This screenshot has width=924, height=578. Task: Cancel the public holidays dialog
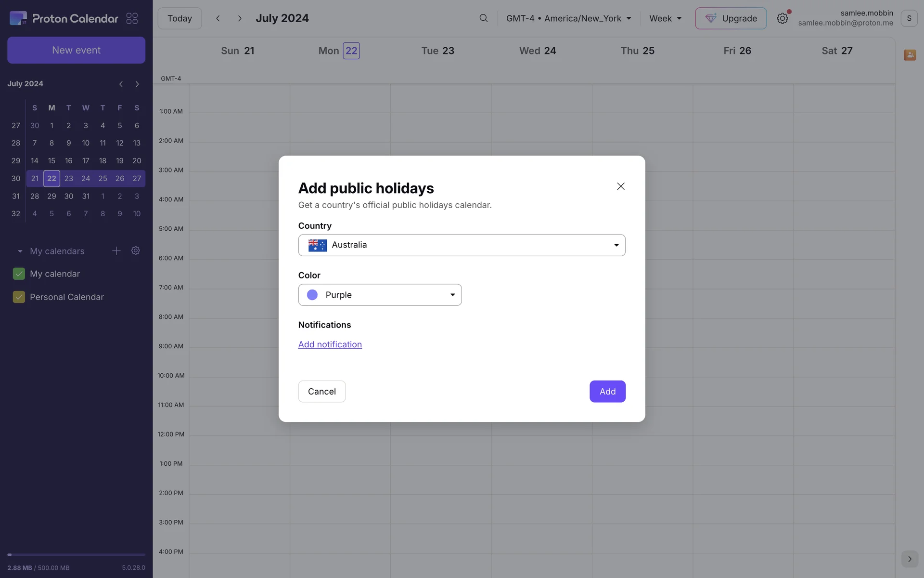tap(321, 392)
